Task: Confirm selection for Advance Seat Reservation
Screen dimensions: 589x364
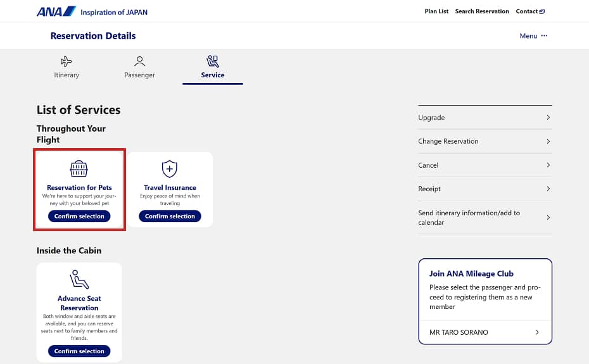Action: [x=79, y=351]
